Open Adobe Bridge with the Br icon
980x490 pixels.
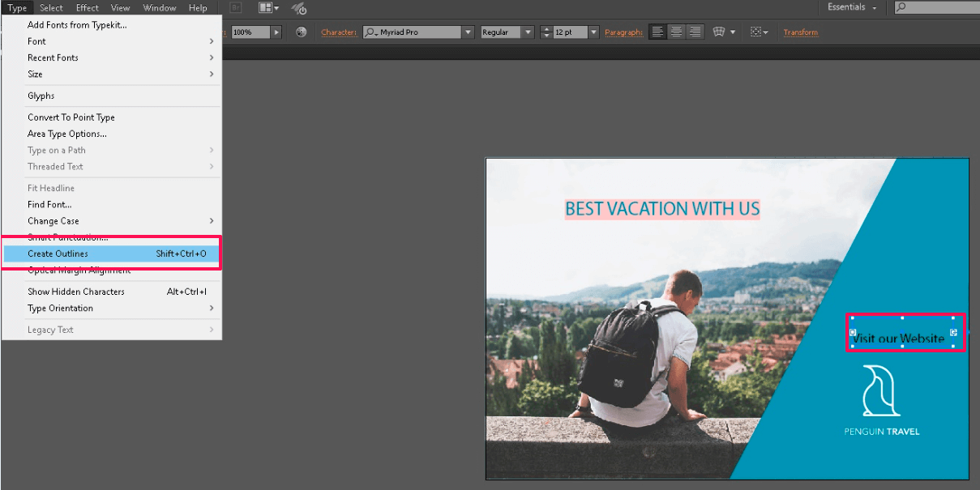234,7
